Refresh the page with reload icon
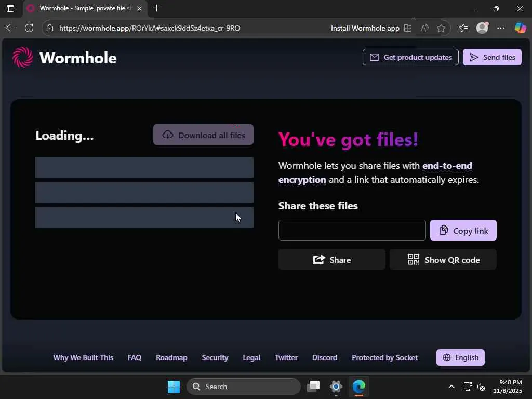Screen dimensions: 532x399 point(29,28)
